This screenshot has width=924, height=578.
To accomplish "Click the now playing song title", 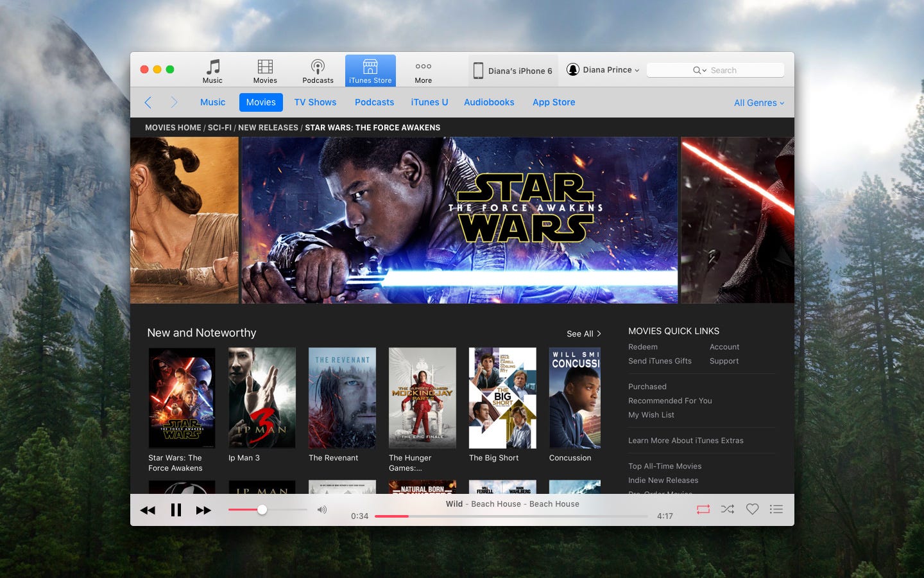I will pyautogui.click(x=454, y=504).
